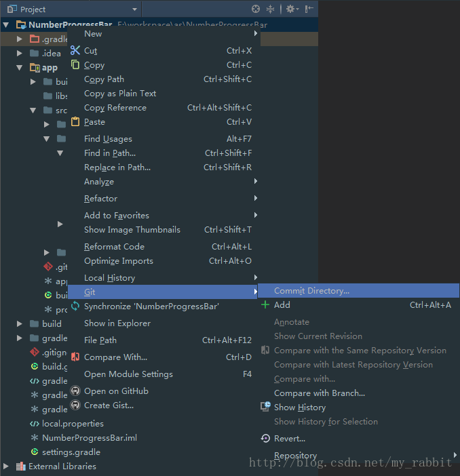This screenshot has width=460, height=476.
Task: Click the External Libraries bar-chart icon
Action: 20,466
